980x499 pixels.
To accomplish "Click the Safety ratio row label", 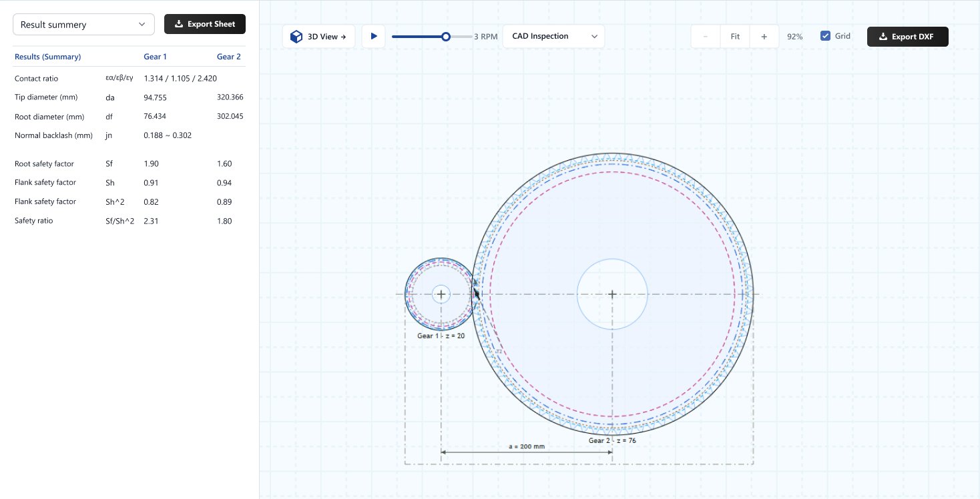I will [33, 221].
